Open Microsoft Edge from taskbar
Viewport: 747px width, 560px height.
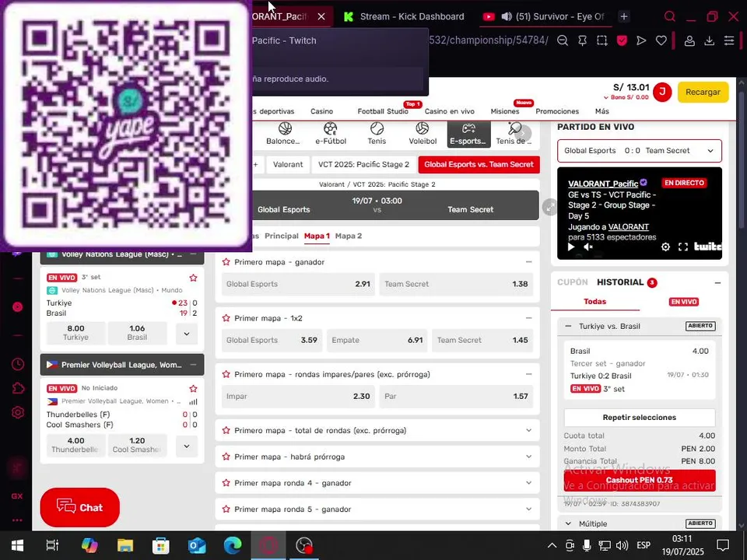pos(233,545)
